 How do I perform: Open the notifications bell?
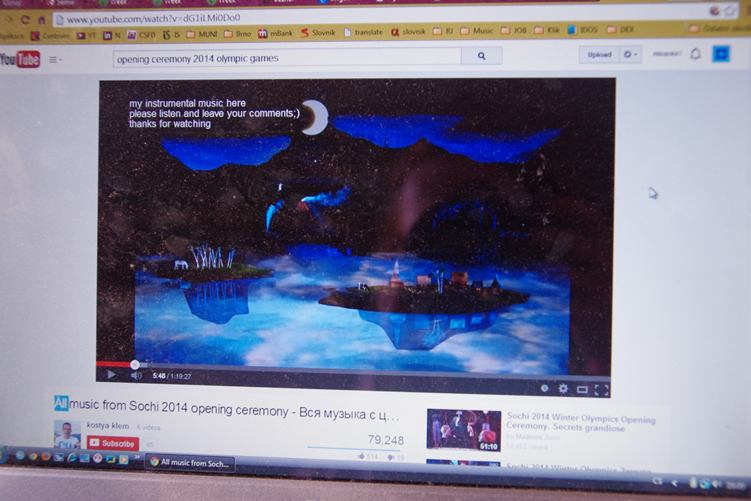pyautogui.click(x=695, y=54)
